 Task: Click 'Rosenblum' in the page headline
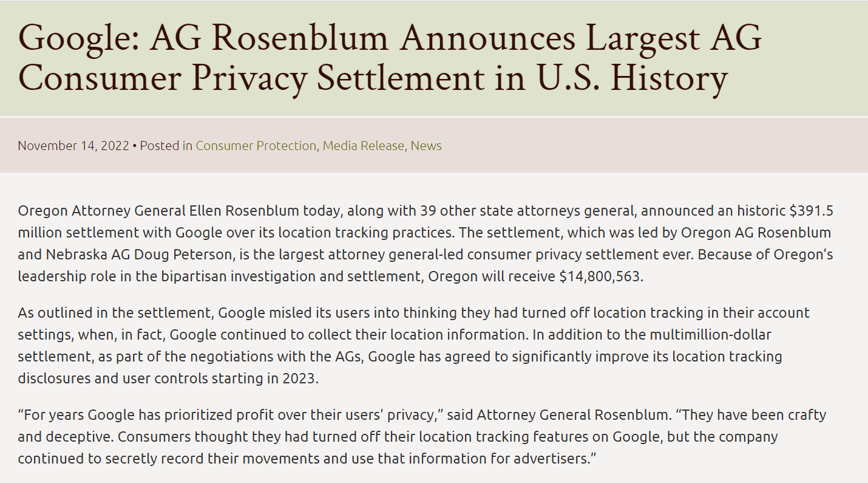300,38
